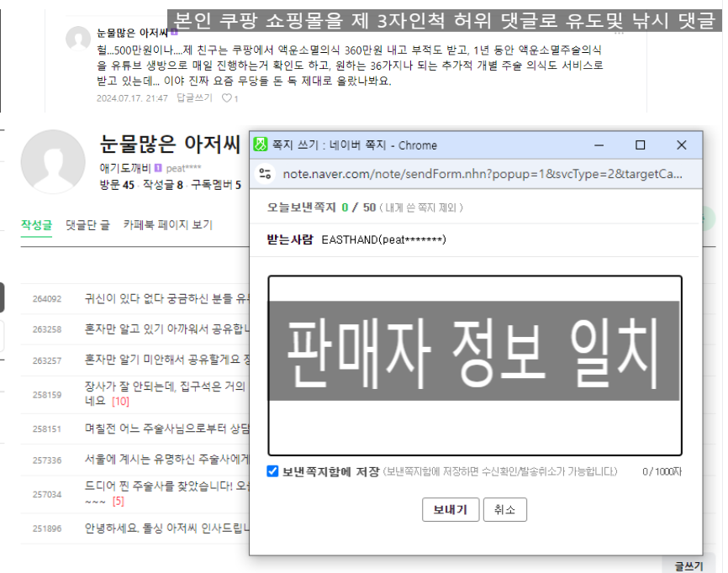Viewport: 728px width, 573px height.
Task: Click the 보내기 send button
Action: pos(451,509)
